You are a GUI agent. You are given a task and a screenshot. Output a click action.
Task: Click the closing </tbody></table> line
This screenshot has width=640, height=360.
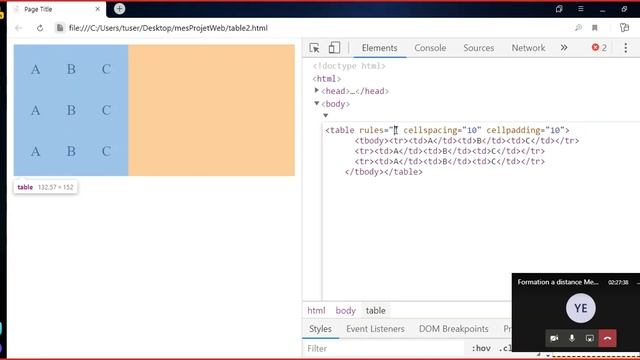(384, 172)
